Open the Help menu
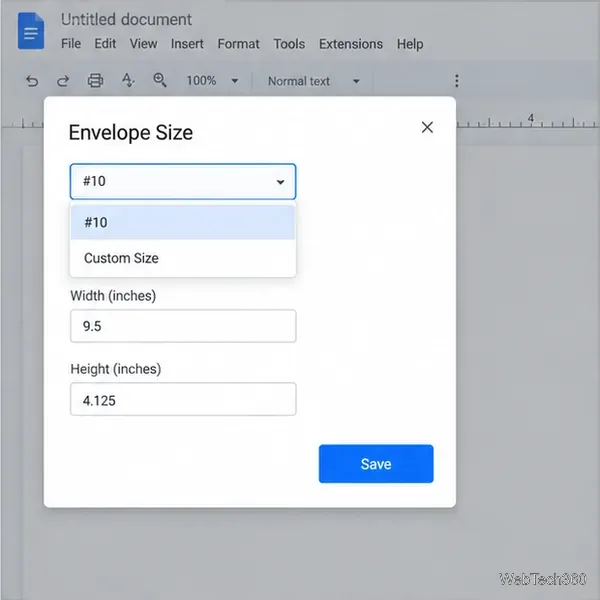 coord(410,44)
